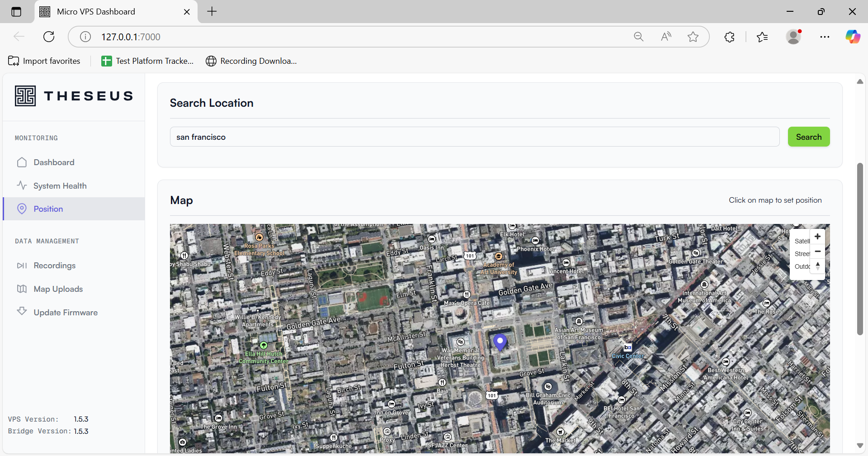The image size is (868, 456).
Task: Open browser extensions puzzle icon
Action: pos(729,37)
